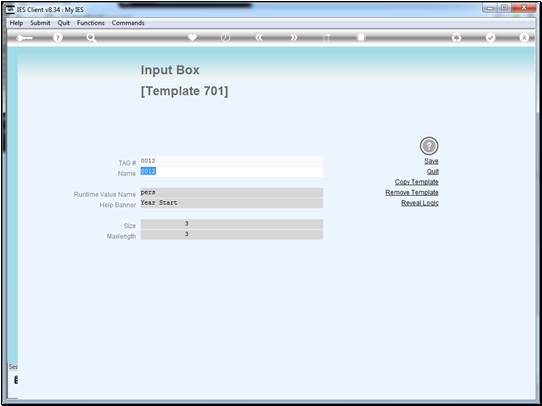
Task: Click the clipboard icon in the toolbar
Action: [361, 37]
